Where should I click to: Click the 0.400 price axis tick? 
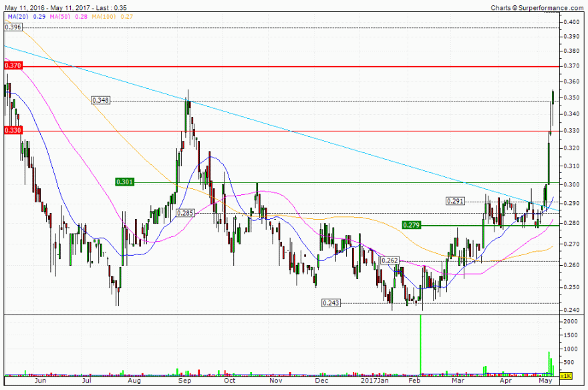coord(571,22)
